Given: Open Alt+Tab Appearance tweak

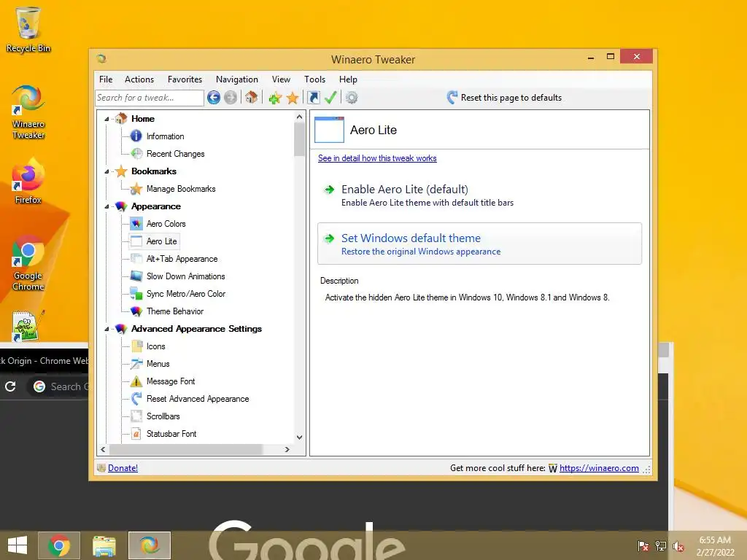Looking at the screenshot, I should coord(182,259).
